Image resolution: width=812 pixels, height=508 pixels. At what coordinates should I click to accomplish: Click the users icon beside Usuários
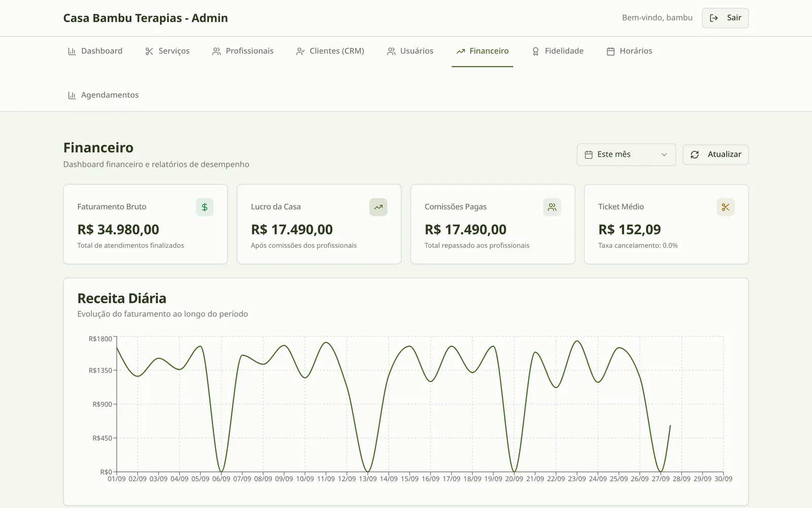(x=391, y=51)
